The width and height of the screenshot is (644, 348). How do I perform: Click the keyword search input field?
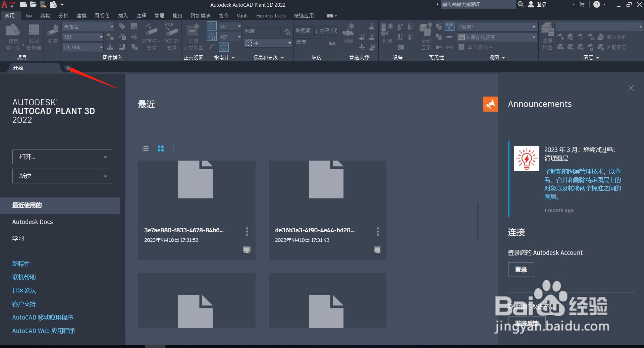(478, 4)
